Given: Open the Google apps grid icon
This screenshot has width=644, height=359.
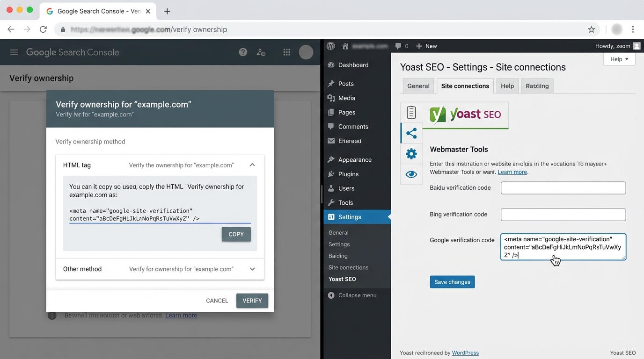Looking at the screenshot, I should [286, 52].
